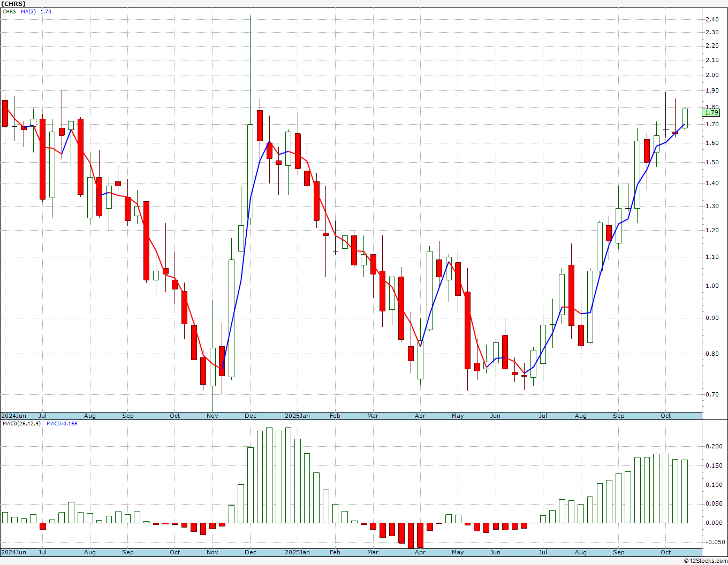Image resolution: width=728 pixels, height=565 pixels.
Task: Select the 1.60 price axis label
Action: click(x=712, y=143)
